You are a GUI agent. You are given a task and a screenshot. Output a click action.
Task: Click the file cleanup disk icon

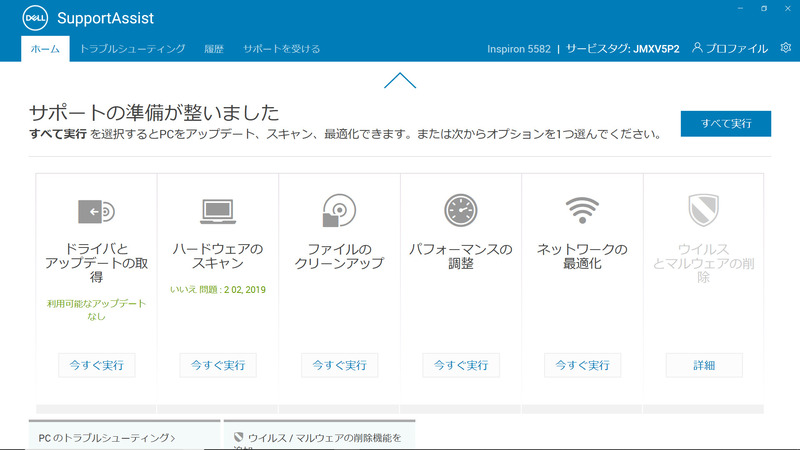pyautogui.click(x=339, y=210)
